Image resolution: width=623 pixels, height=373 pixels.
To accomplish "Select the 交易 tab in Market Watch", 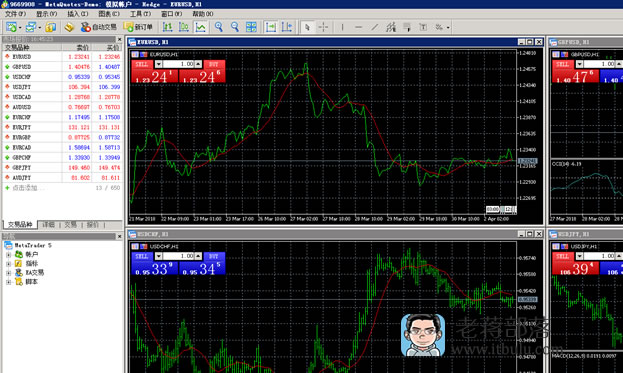I will pyautogui.click(x=71, y=225).
